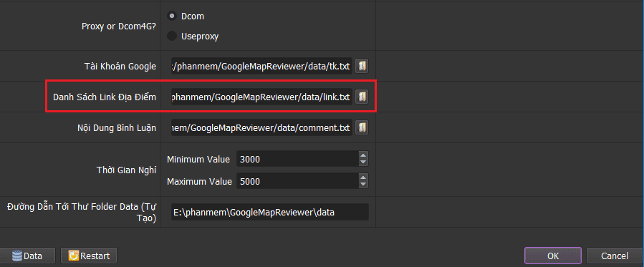Click the Minimum Value 3000 field
The width and height of the screenshot is (644, 267).
(x=297, y=159)
